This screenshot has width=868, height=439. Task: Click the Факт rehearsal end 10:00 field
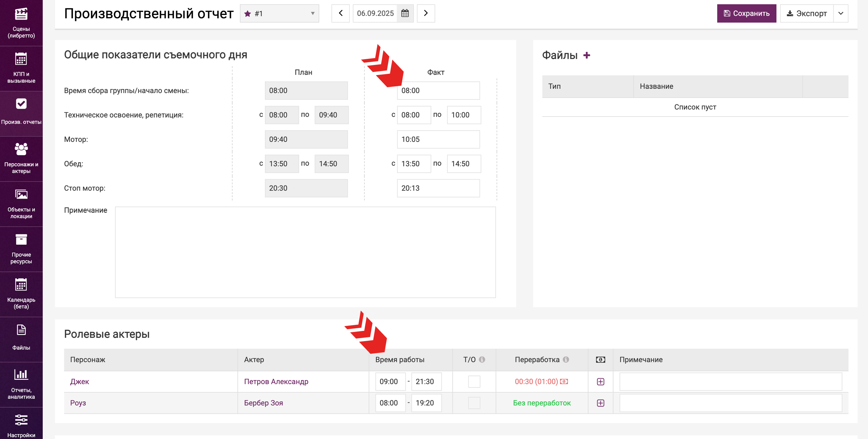[x=464, y=115]
